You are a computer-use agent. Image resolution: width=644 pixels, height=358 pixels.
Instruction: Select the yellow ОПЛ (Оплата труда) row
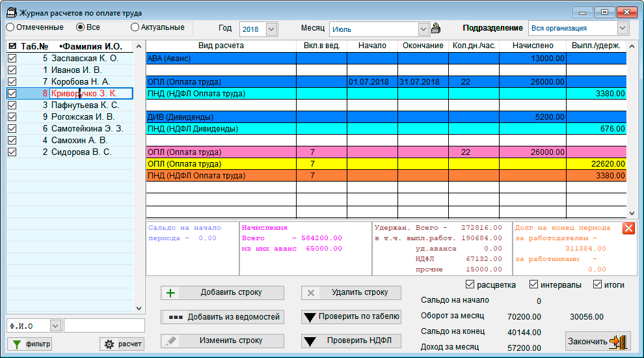click(x=386, y=163)
